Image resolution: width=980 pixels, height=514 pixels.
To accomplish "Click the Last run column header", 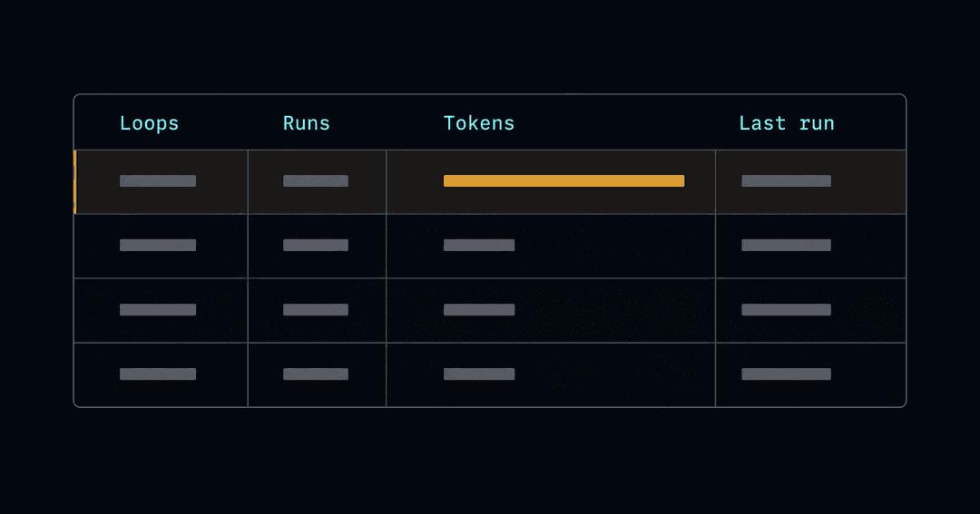I will (x=787, y=123).
